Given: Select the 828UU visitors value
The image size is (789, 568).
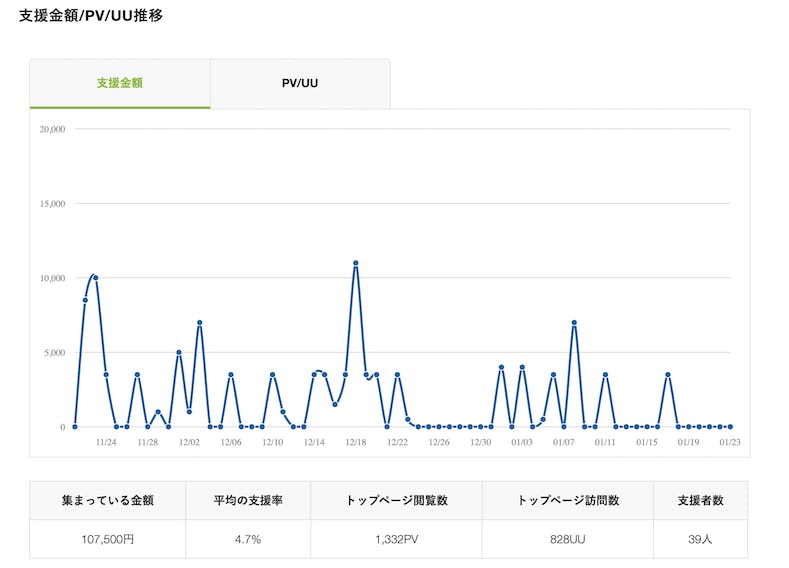Looking at the screenshot, I should 567,539.
